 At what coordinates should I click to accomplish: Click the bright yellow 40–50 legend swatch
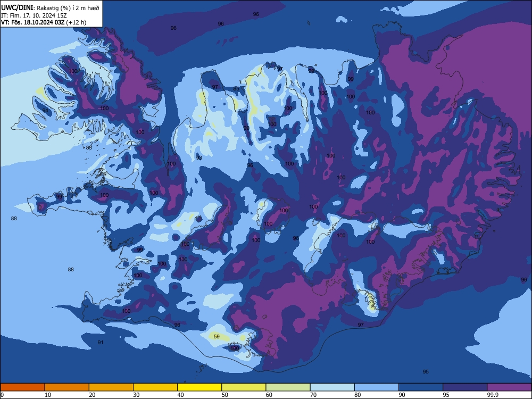[x=199, y=387]
